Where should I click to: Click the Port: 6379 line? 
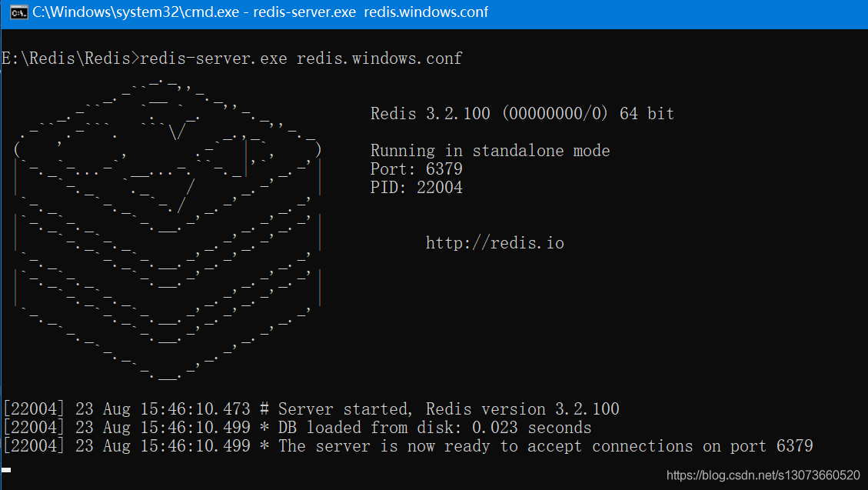(x=416, y=169)
